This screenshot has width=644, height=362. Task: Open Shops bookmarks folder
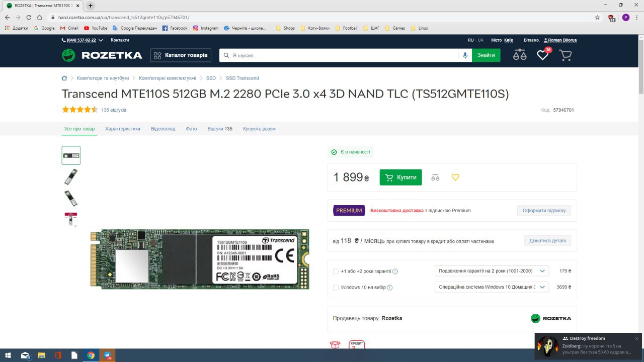click(285, 28)
